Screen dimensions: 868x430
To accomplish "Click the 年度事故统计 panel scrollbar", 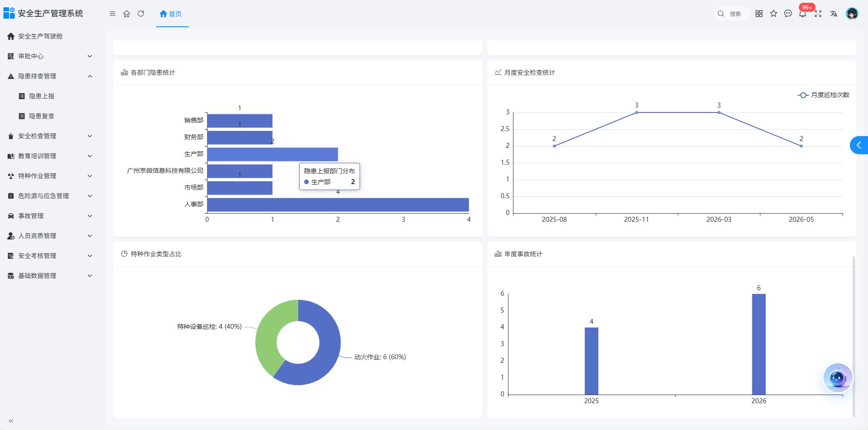I will tap(853, 336).
